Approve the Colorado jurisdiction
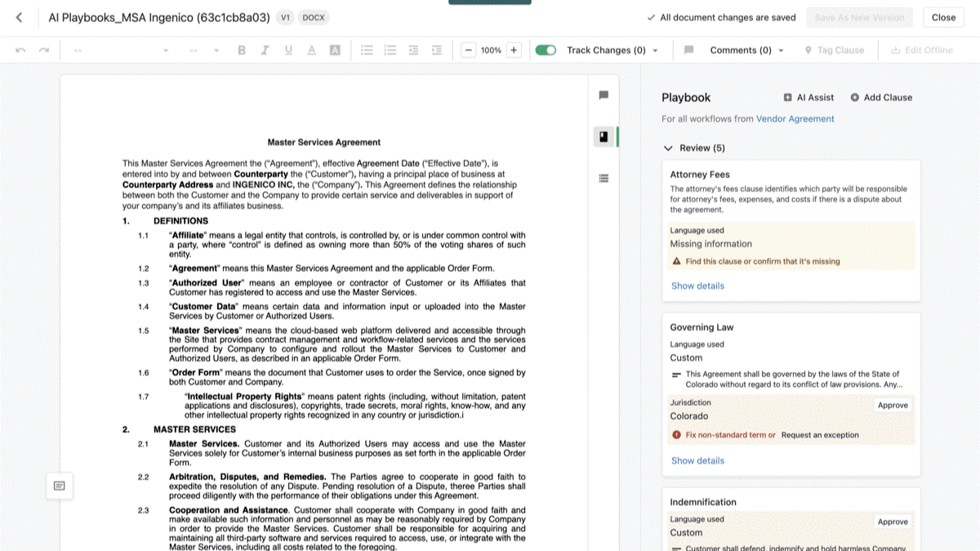The image size is (980, 551). pyautogui.click(x=893, y=405)
